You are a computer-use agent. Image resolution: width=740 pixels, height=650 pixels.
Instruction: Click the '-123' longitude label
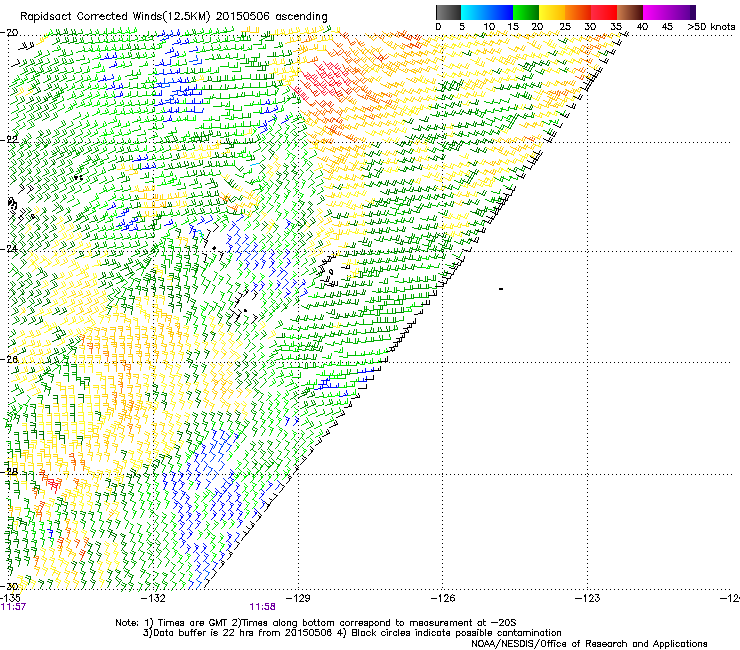click(x=588, y=598)
